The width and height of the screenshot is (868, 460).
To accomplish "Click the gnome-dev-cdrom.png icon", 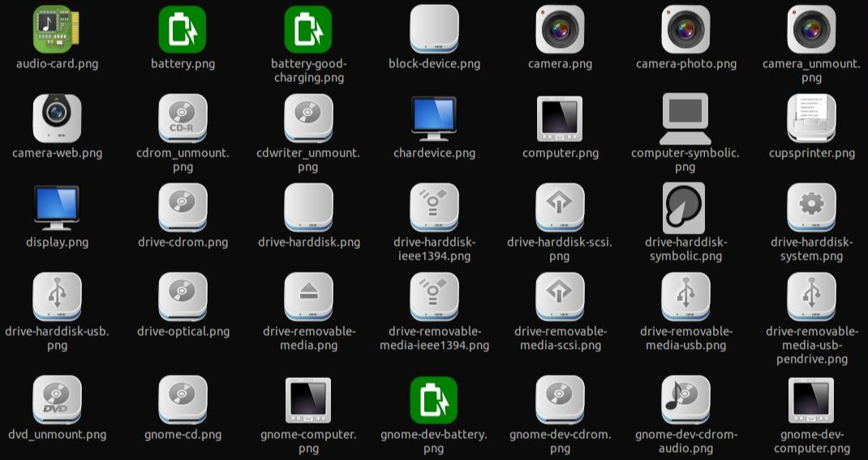I will 561,400.
